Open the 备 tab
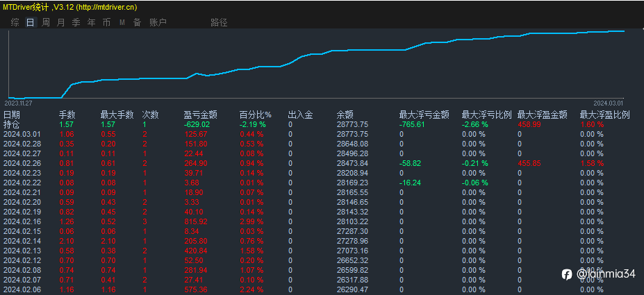Screen dimensions: 644x295 (137, 23)
